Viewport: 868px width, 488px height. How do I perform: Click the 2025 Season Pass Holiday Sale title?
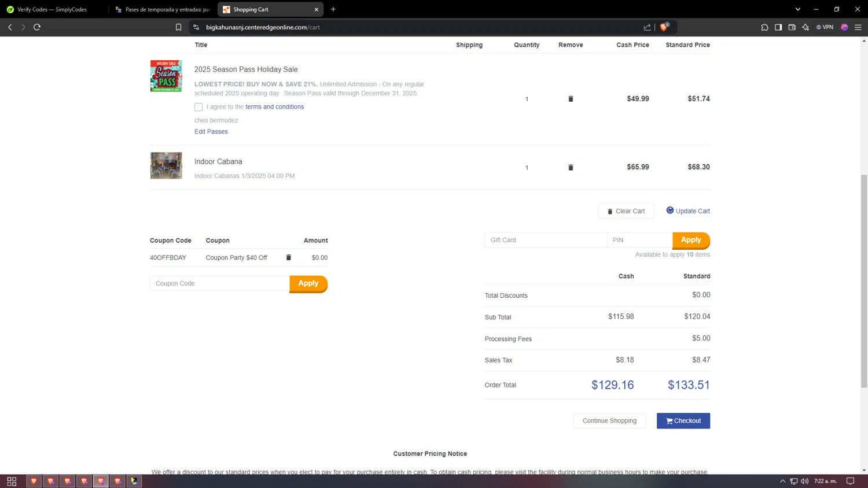tap(246, 69)
